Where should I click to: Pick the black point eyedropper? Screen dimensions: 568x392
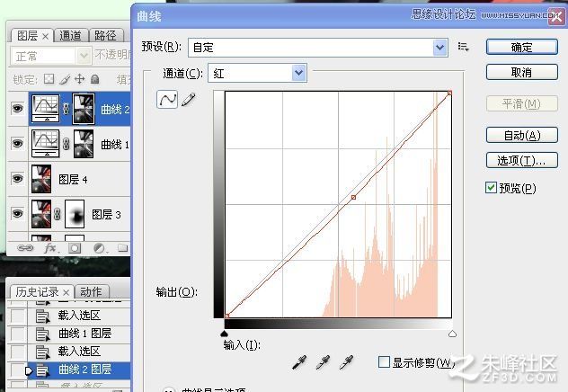[x=299, y=362]
